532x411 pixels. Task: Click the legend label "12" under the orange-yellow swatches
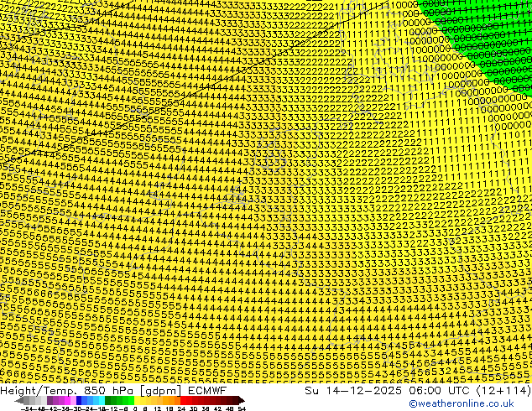pos(158,408)
